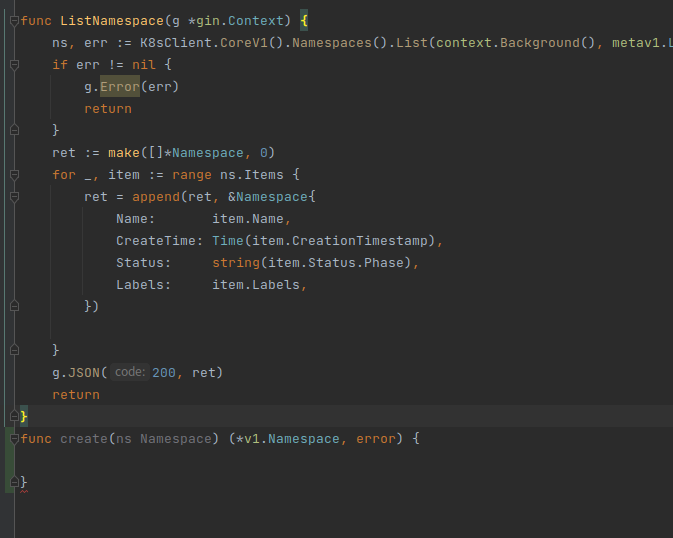Toggle the fold end marker beside '})'
This screenshot has width=673, height=538.
coord(14,306)
